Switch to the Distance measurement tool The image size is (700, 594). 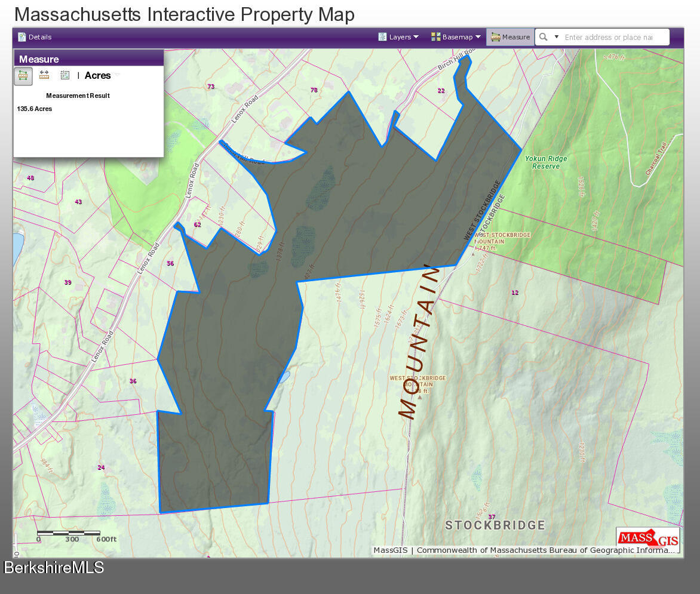pyautogui.click(x=44, y=75)
